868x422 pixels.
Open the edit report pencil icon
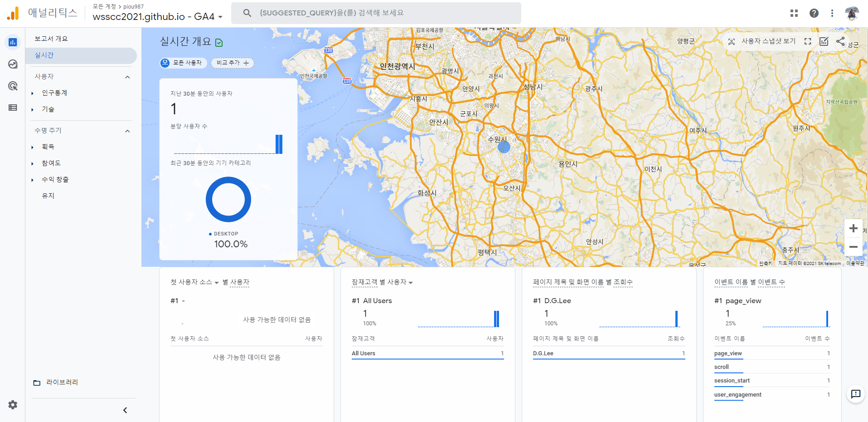coord(824,41)
